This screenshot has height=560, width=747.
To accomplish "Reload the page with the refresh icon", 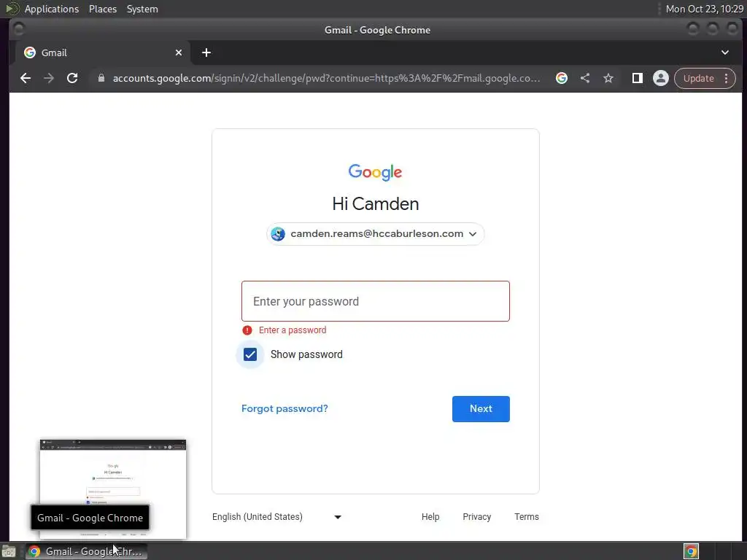I will click(72, 78).
